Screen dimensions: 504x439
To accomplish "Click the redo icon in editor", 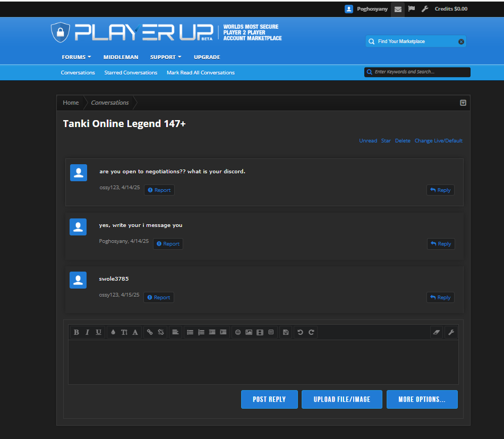I will pos(311,332).
